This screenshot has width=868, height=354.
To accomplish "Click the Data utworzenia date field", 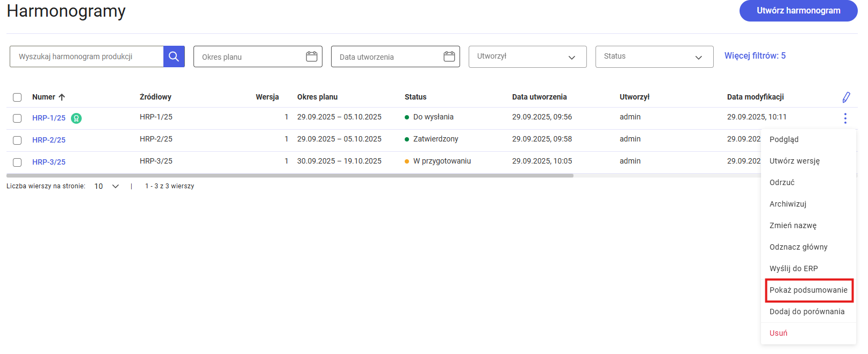I will pyautogui.click(x=396, y=56).
